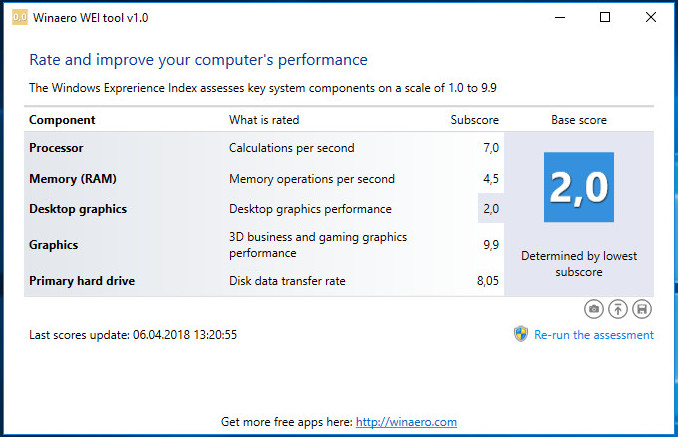
Task: Click the 9,9 Graphics subscore value
Action: click(x=491, y=245)
